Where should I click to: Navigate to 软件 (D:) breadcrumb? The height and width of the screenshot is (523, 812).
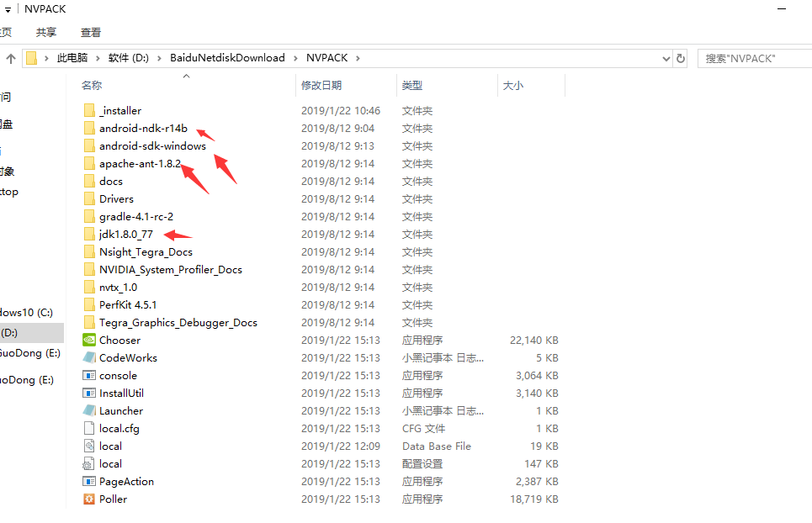129,58
